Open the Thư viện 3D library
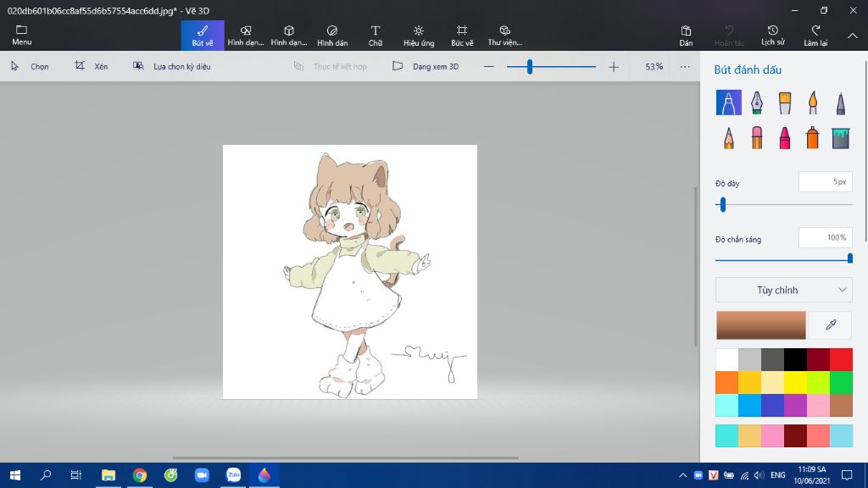The height and width of the screenshot is (488, 868). pos(505,36)
